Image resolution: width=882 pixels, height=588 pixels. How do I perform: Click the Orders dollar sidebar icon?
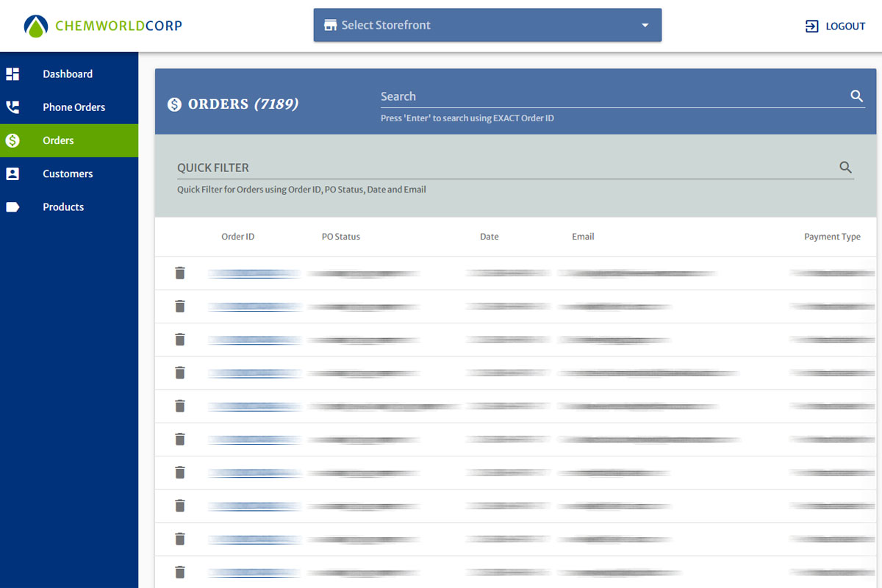[12, 140]
